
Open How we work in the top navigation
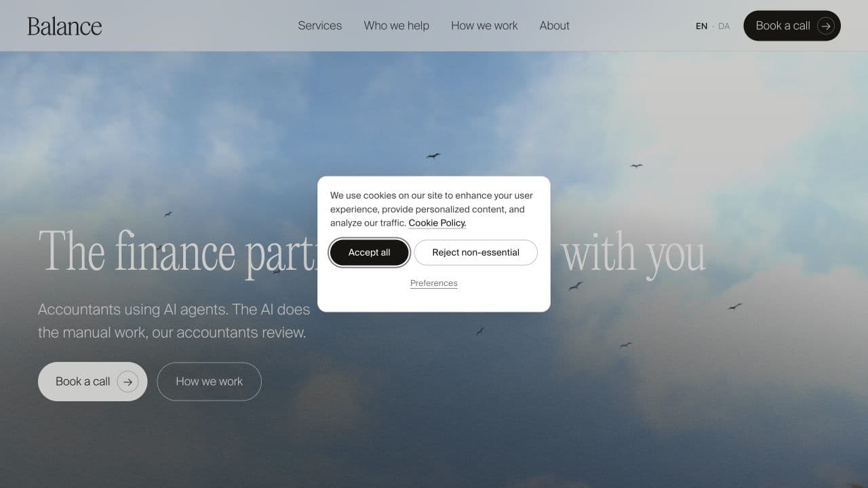[484, 26]
